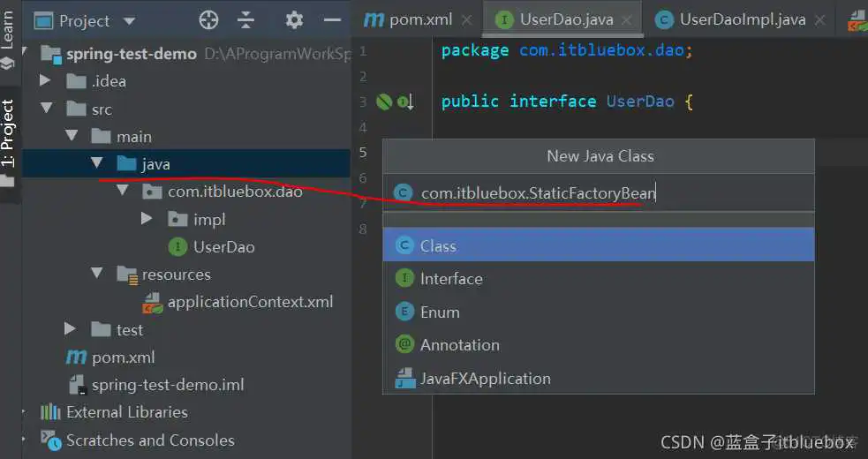Click the Spring bean gutter icon on line 3
The image size is (868, 459).
pos(384,102)
